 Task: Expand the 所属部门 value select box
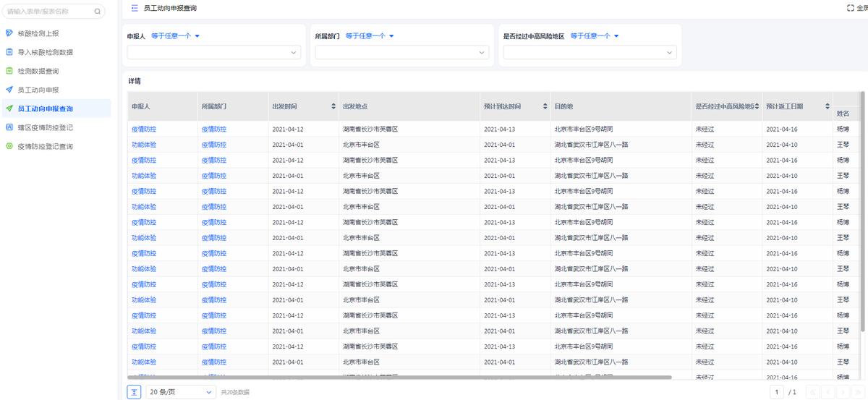(402, 52)
